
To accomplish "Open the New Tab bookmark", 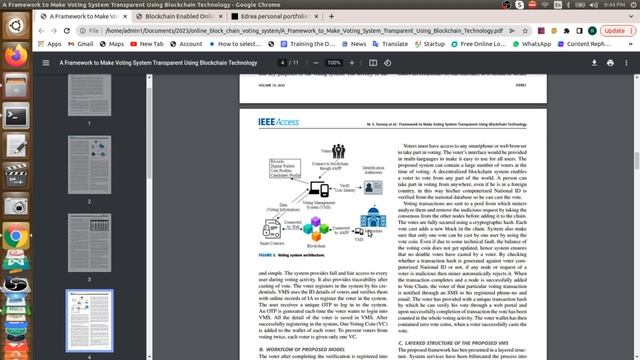I will pos(147,44).
